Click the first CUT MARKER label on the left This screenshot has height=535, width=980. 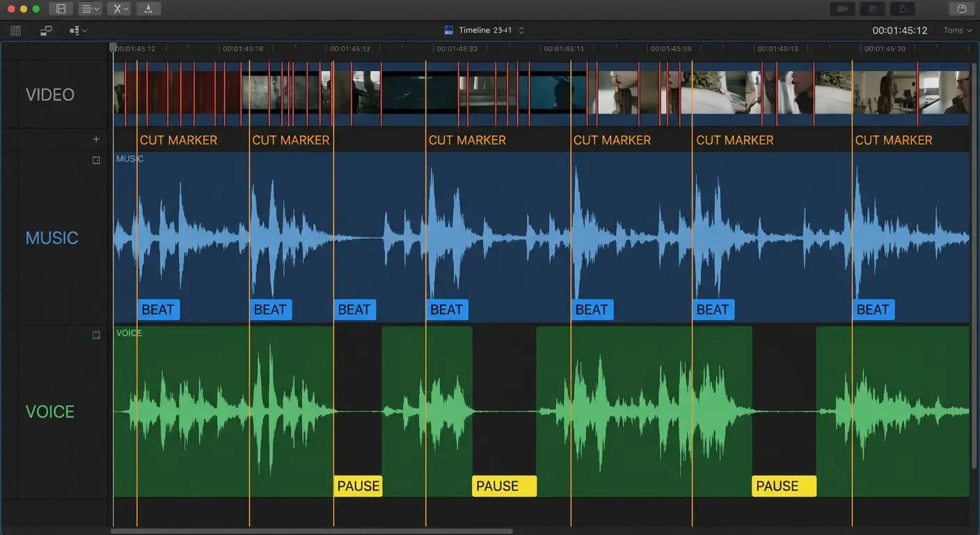pyautogui.click(x=178, y=140)
